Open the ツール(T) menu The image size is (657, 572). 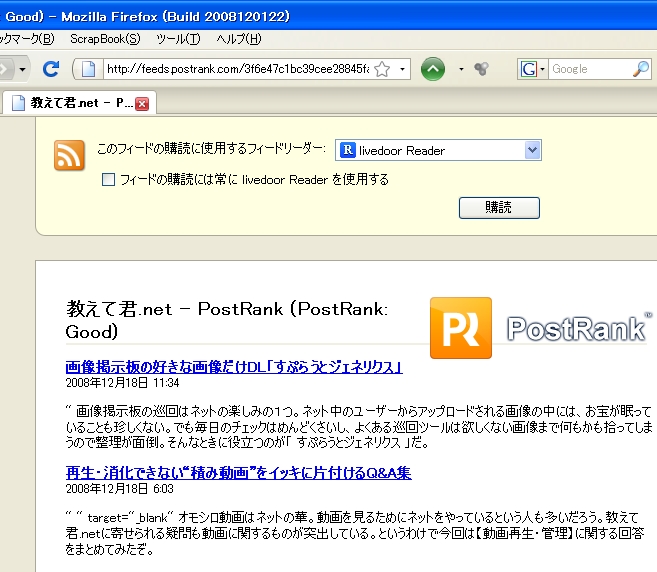click(178, 39)
